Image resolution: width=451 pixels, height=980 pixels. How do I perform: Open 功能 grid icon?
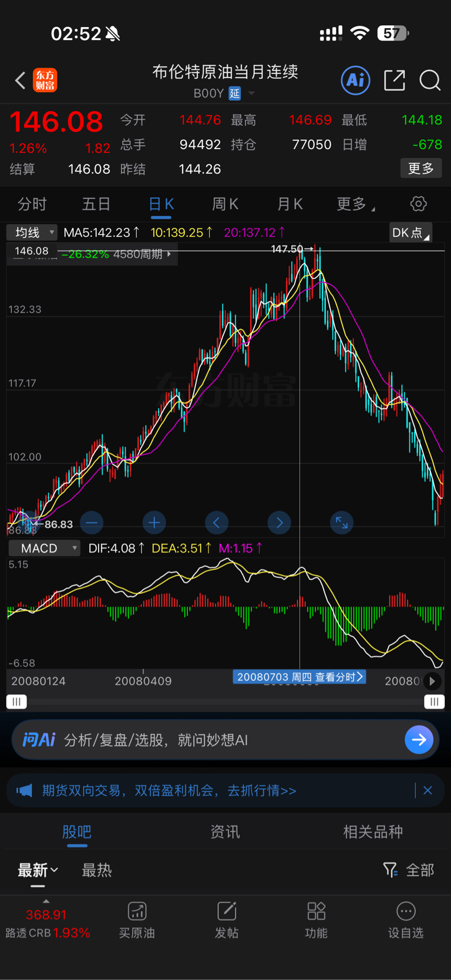click(x=316, y=920)
